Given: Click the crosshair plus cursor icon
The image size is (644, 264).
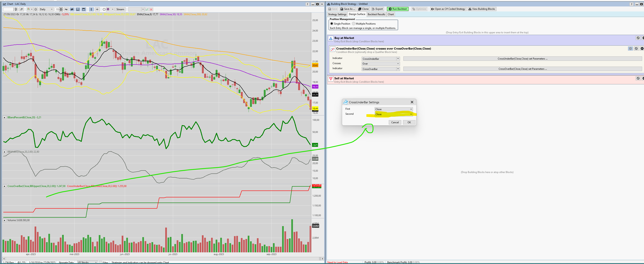Looking at the screenshot, I should pos(97,9).
